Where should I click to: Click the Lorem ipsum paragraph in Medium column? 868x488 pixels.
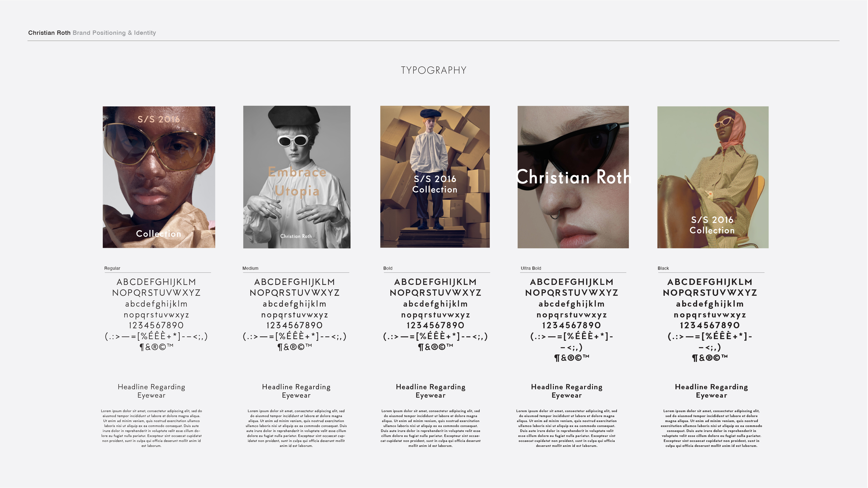(296, 428)
